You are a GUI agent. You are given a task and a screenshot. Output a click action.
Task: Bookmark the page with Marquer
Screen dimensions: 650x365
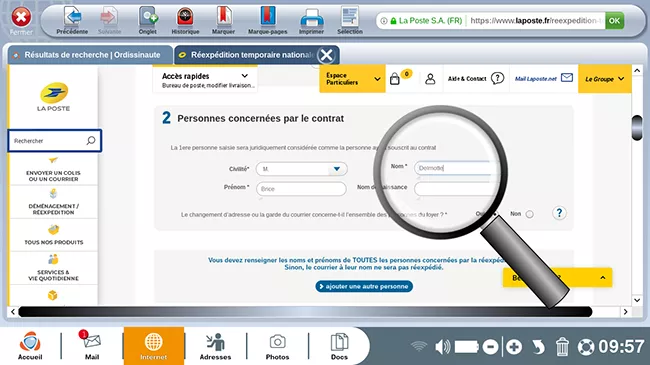point(223,21)
